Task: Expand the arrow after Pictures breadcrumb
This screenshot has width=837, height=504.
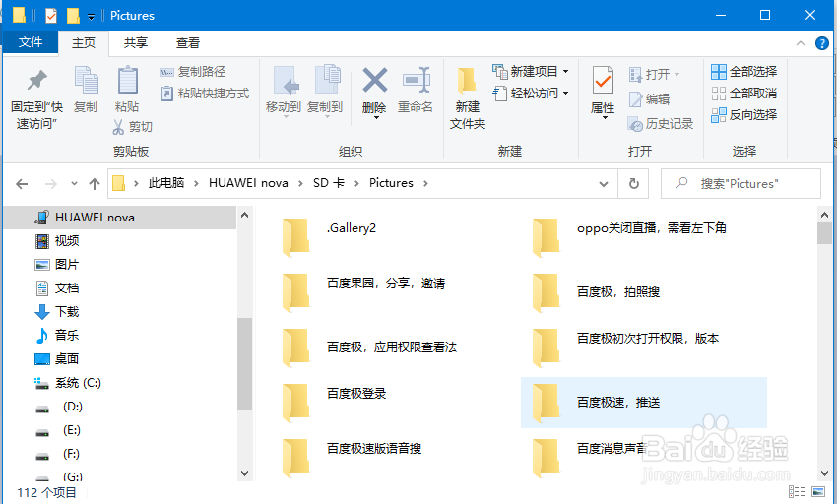Action: 425,183
